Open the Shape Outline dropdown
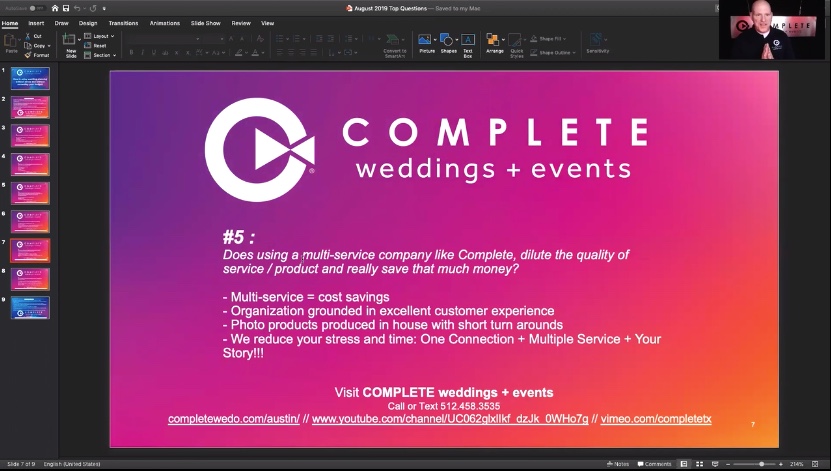 click(553, 53)
